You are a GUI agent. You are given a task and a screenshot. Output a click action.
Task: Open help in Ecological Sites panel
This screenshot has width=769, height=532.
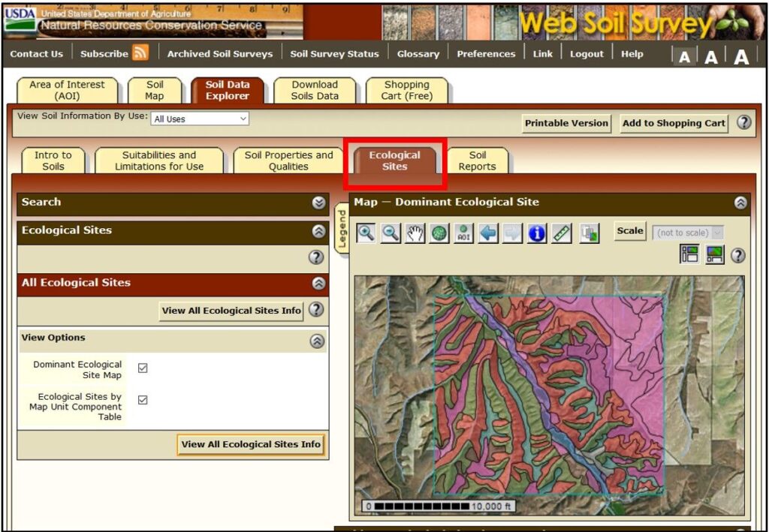tap(316, 257)
